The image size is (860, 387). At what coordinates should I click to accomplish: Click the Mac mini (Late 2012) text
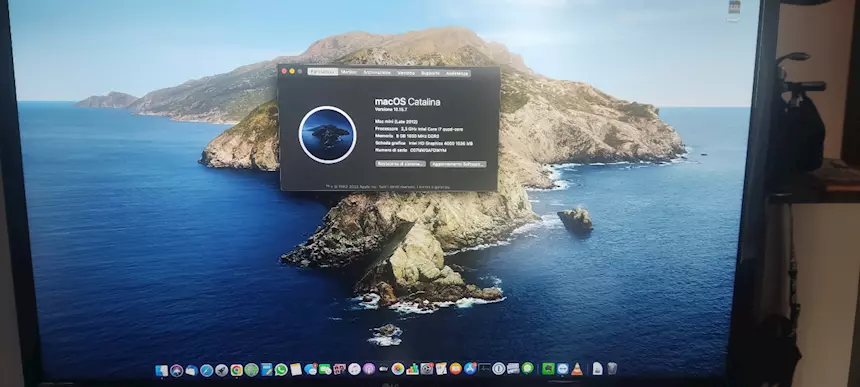396,122
